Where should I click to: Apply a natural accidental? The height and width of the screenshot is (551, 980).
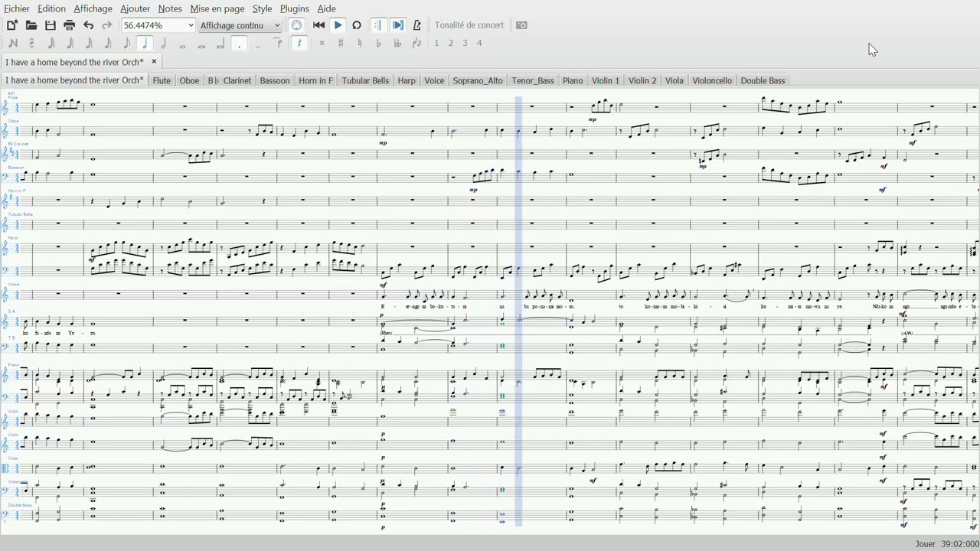(x=360, y=44)
